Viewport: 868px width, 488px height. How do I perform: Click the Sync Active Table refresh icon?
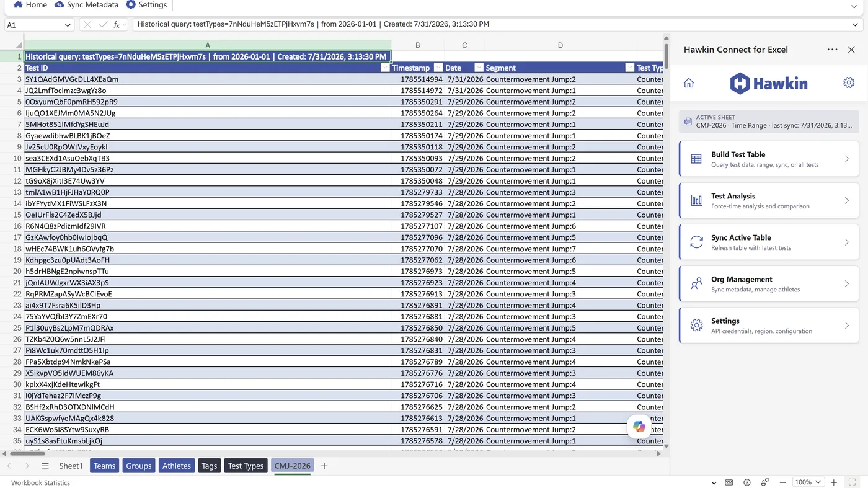pyautogui.click(x=696, y=242)
